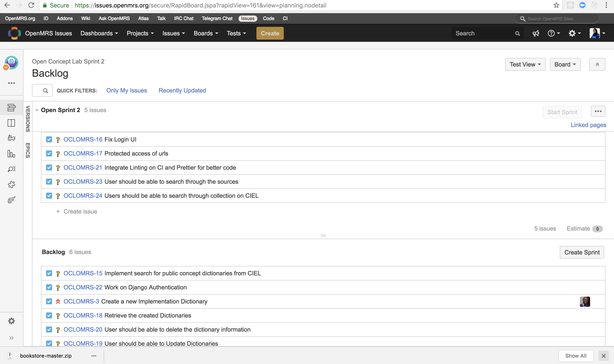Open the Issues search icon in sidebar
Viewport: 614px width, 364px height.
click(11, 169)
